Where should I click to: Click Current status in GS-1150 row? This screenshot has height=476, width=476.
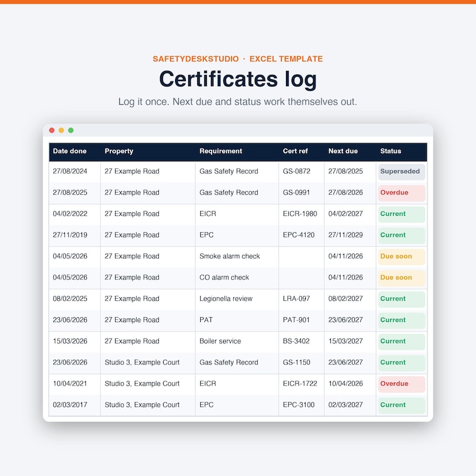[401, 363]
